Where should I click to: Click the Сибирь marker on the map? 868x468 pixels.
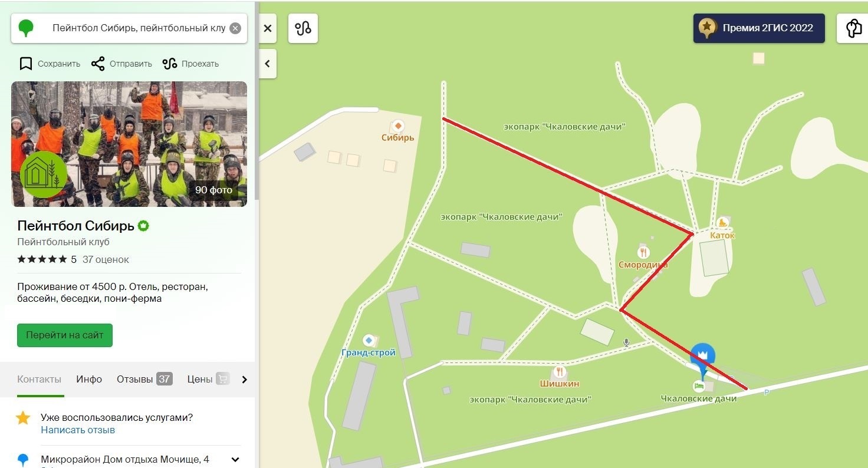point(398,126)
